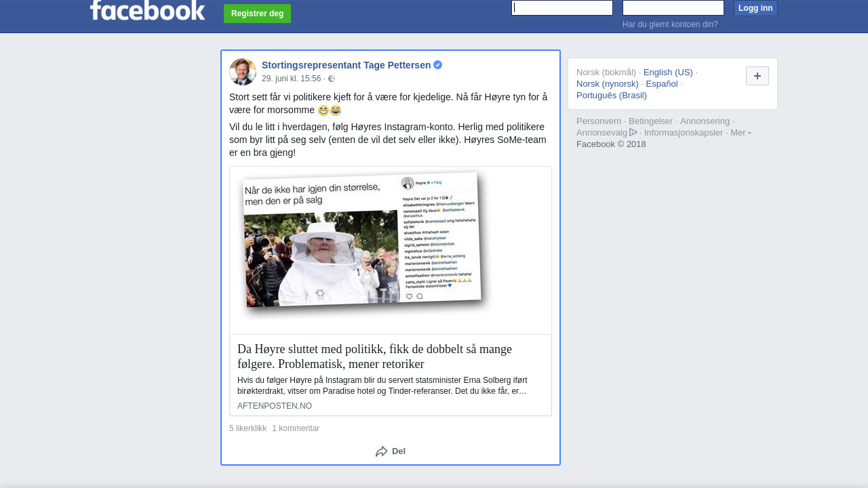Viewport: 868px width, 488px height.
Task: Click the public audience globe icon
Action: (332, 79)
